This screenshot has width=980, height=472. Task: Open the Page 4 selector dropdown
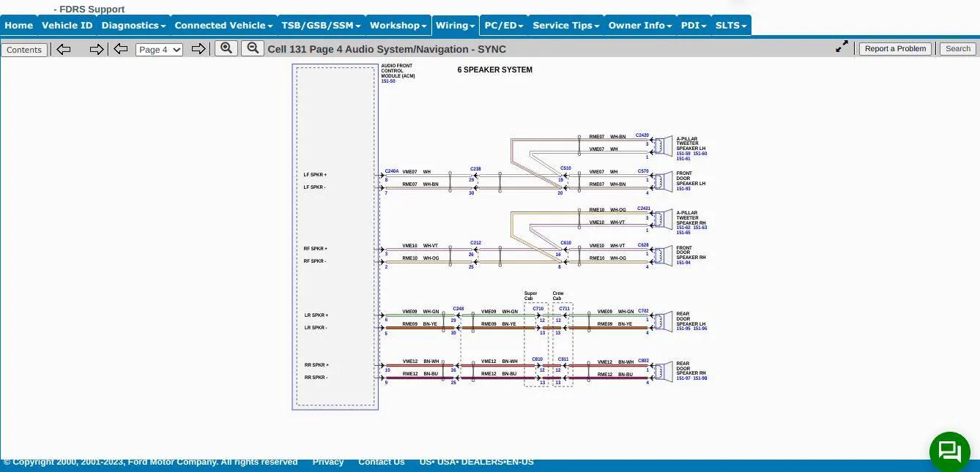(159, 50)
